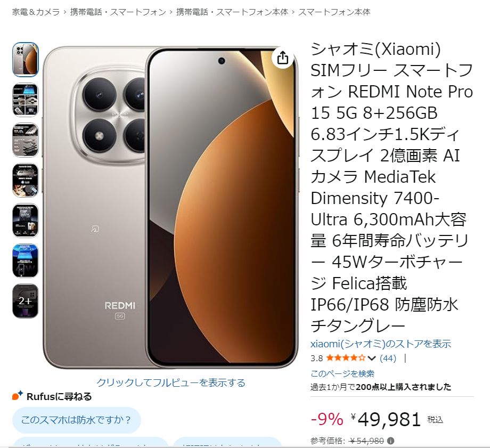
Task: Select the first product thumbnail
Action: (x=26, y=60)
